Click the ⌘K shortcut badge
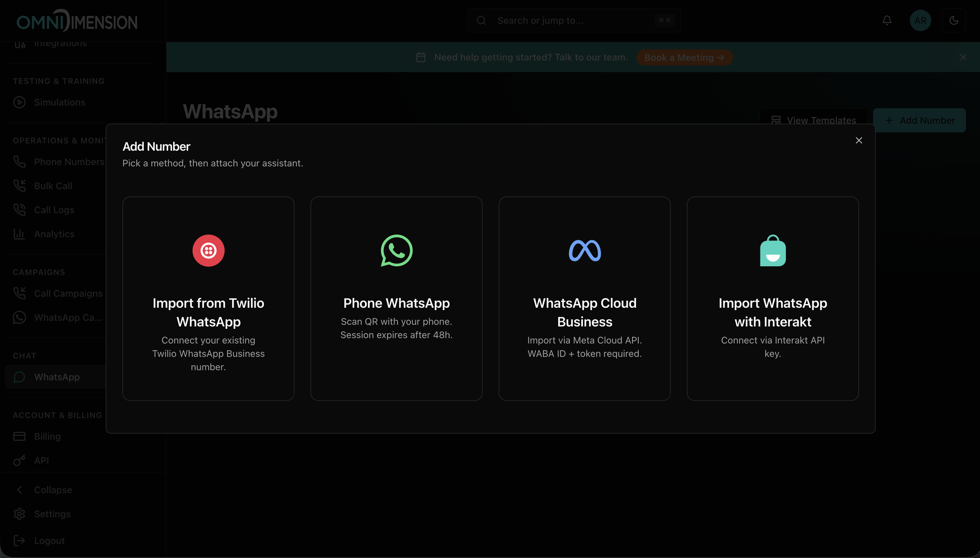The width and height of the screenshot is (980, 558). pos(664,20)
